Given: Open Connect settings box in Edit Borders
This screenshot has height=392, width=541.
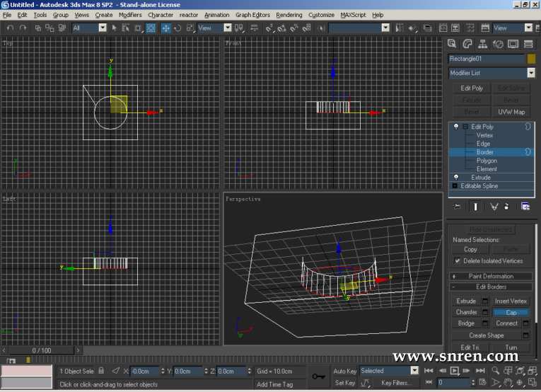Looking at the screenshot, I should (x=526, y=323).
